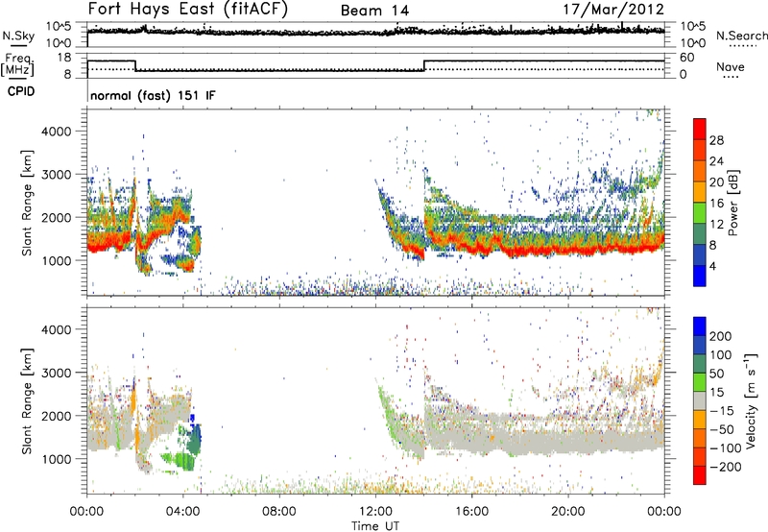768x532 pixels.
Task: Click the '08:00' time tick label
Action: (279, 512)
